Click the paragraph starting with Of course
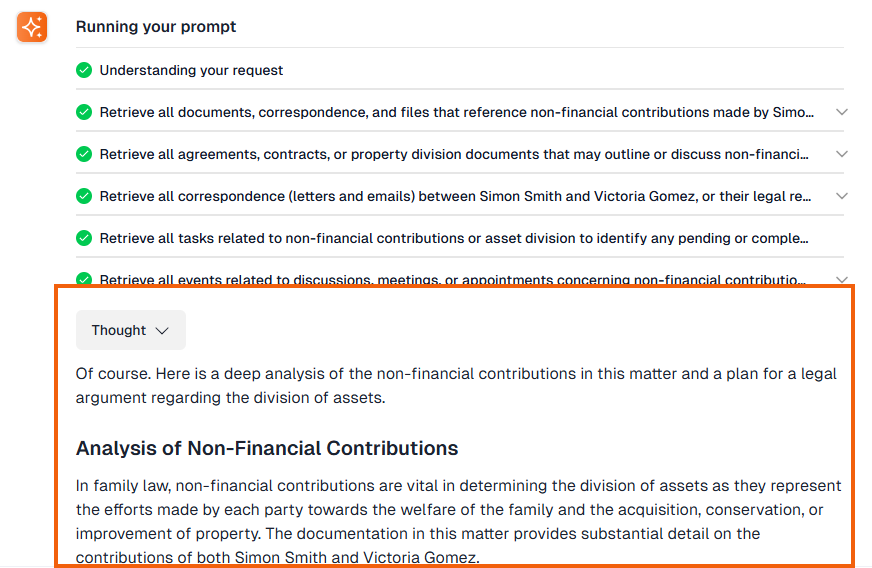872x568 pixels. (456, 386)
